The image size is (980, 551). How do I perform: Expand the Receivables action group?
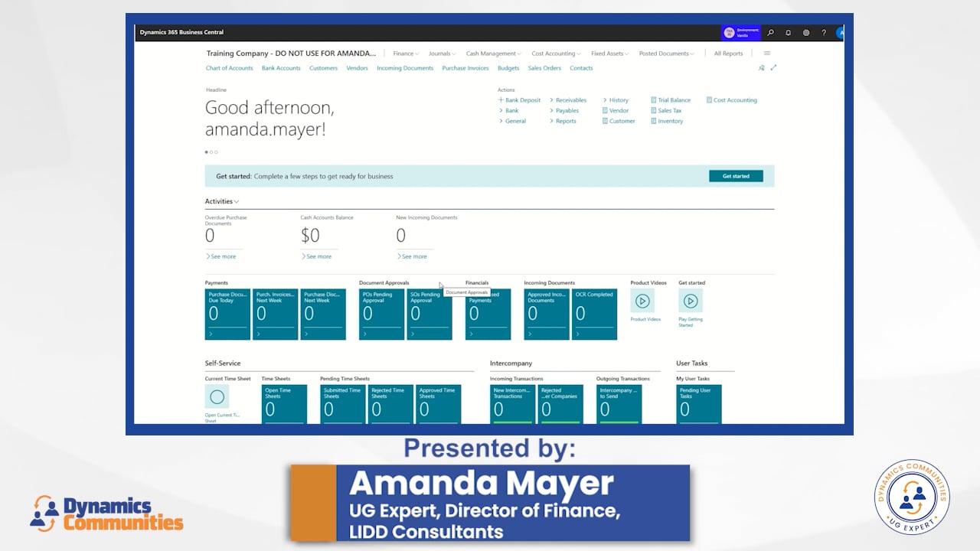568,100
